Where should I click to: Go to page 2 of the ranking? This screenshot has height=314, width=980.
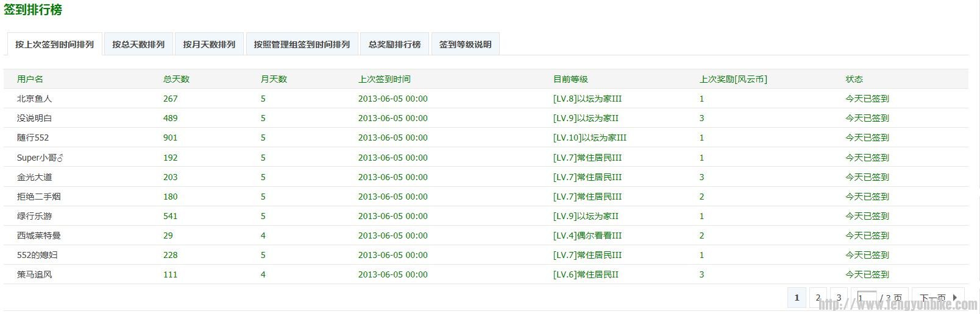818,298
